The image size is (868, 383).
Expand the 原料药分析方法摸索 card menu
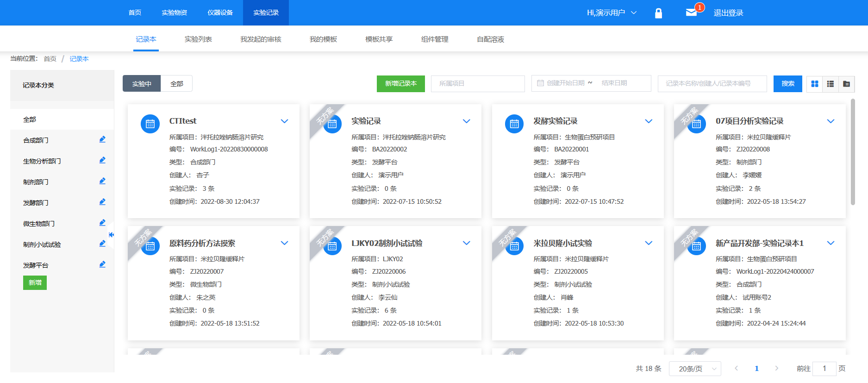(x=285, y=243)
